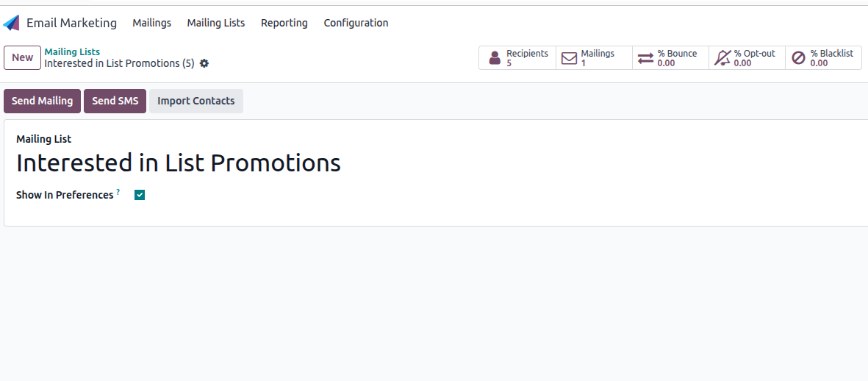Uncheck the Show In Preferences checkbox

point(140,195)
